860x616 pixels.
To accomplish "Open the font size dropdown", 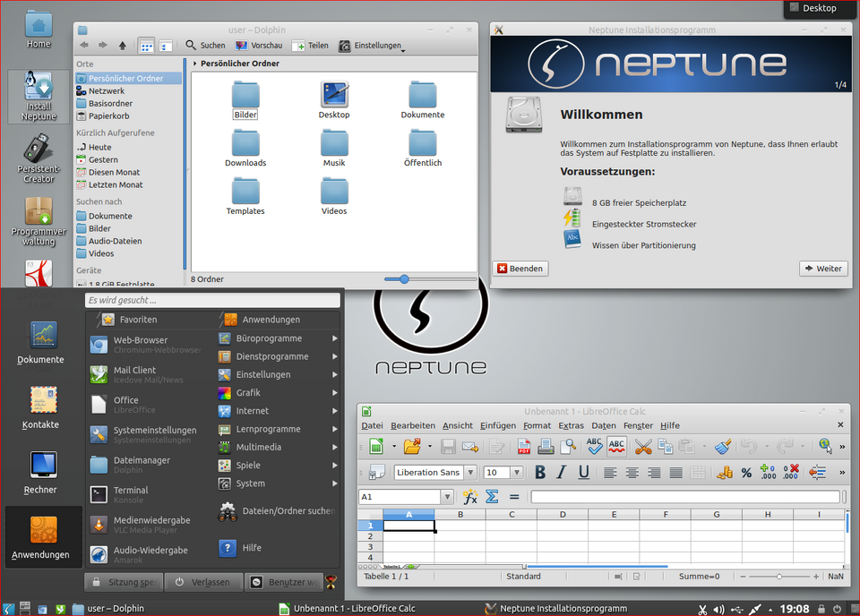I will tap(515, 472).
